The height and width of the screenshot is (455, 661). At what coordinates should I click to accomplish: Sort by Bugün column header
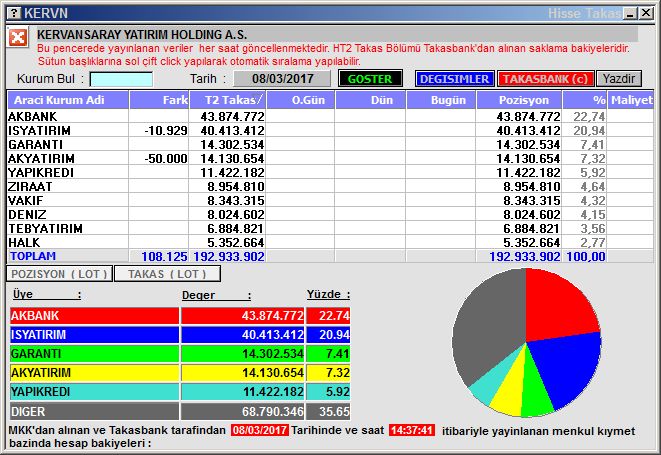click(441, 100)
